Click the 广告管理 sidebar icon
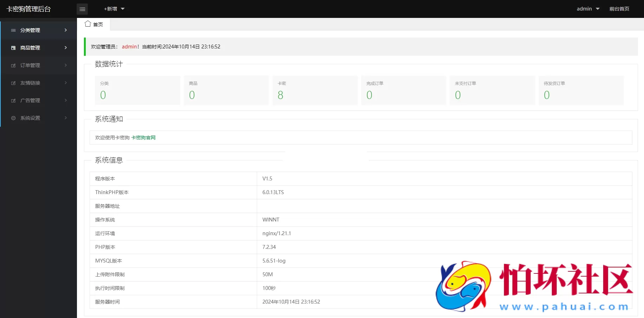 pyautogui.click(x=13, y=100)
